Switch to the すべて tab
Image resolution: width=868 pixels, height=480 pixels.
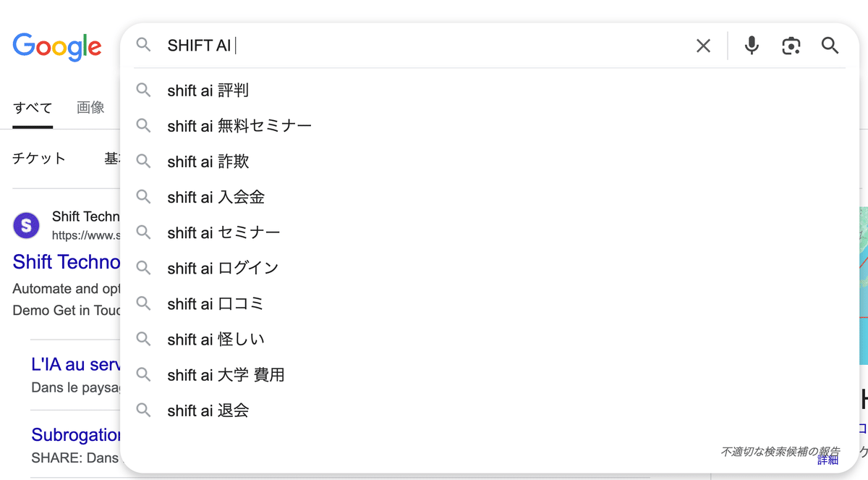click(x=33, y=108)
